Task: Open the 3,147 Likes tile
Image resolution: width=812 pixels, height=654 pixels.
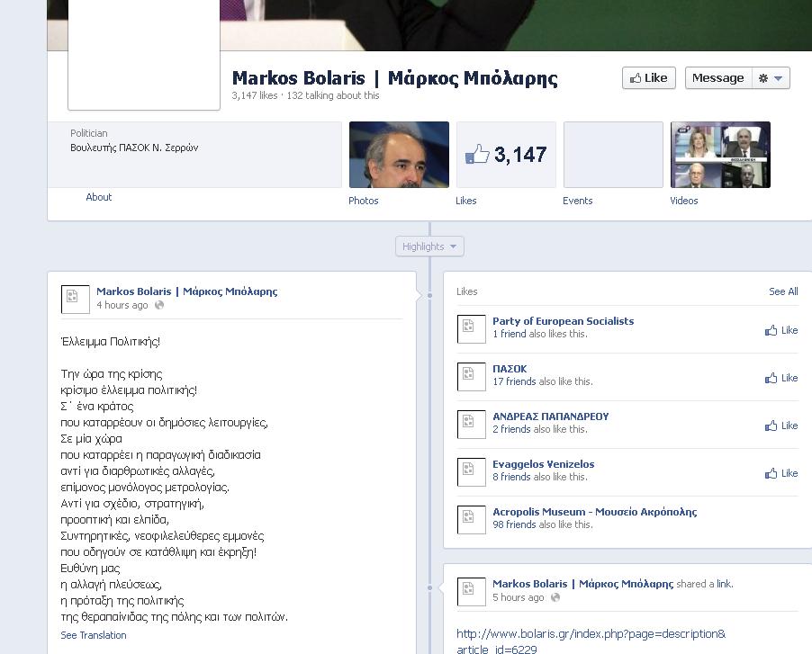Action: (506, 155)
